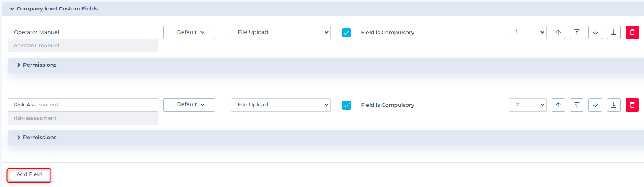This screenshot has height=187, width=644.
Task: Click the Operator Manuel name field
Action: coord(83,32)
